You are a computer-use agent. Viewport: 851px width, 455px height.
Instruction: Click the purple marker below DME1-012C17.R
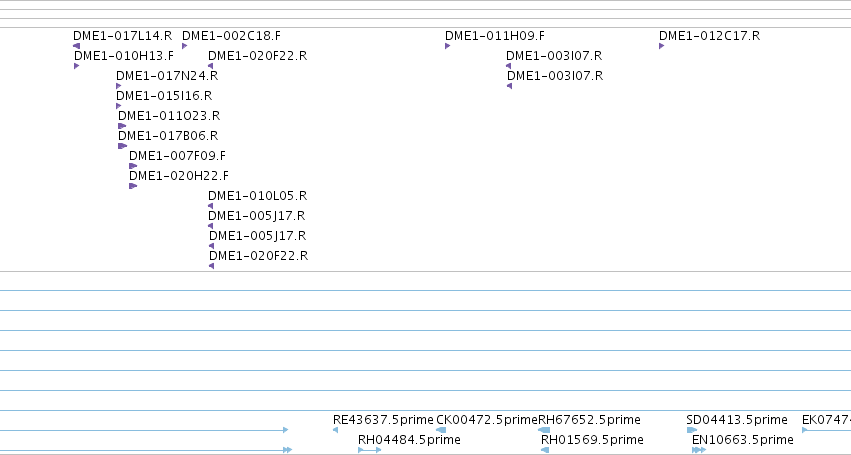coord(662,46)
